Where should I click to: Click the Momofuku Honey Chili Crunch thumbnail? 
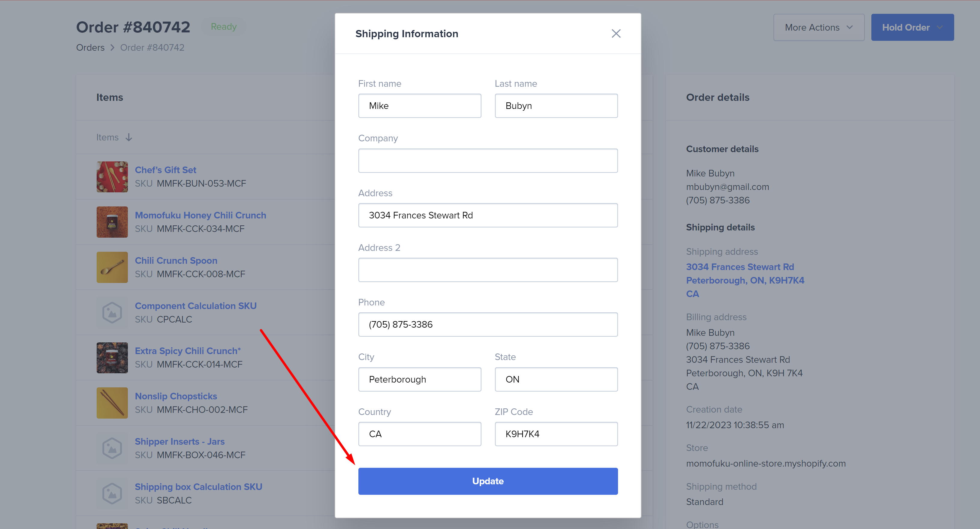point(112,222)
